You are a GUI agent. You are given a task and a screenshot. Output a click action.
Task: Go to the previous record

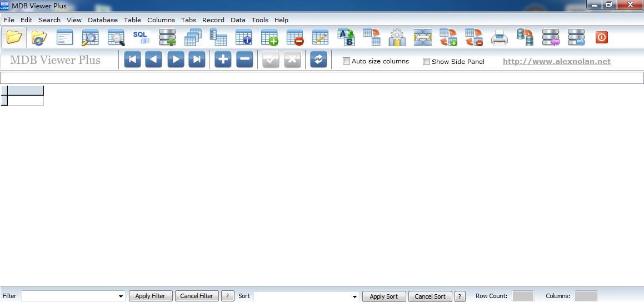pos(153,60)
